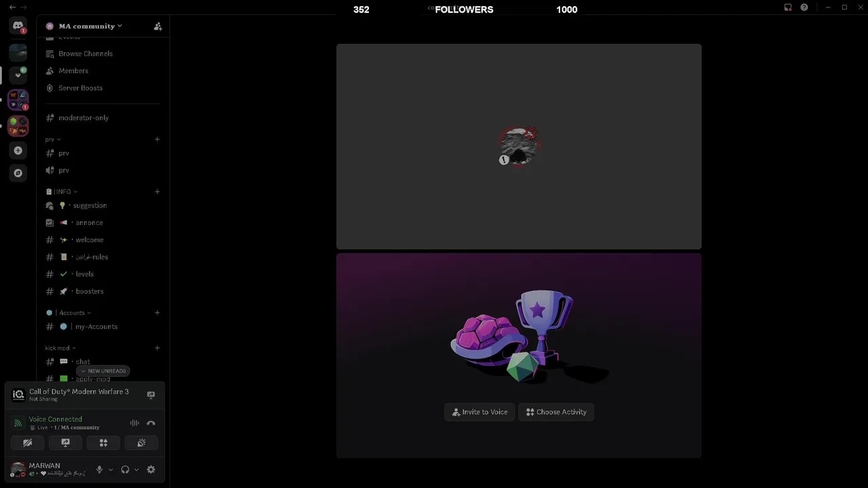The image size is (868, 488).
Task: Click Voice Connected status text
Action: (56, 419)
